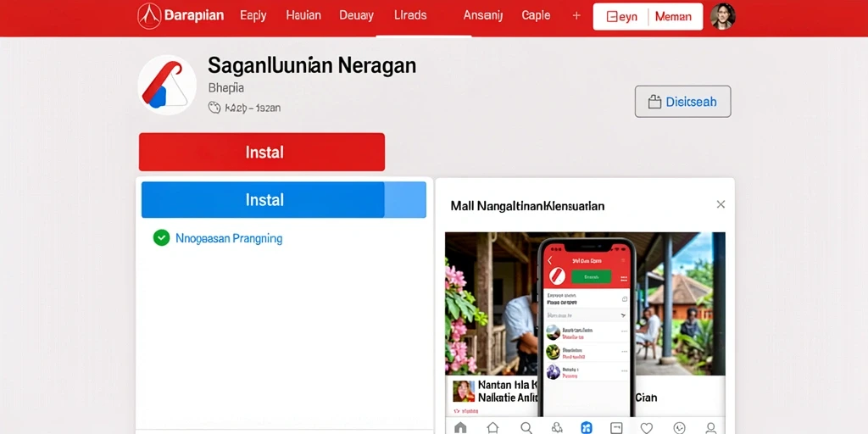868x434 pixels.
Task: Tap the back arrow on the phone mockup
Action: click(549, 260)
